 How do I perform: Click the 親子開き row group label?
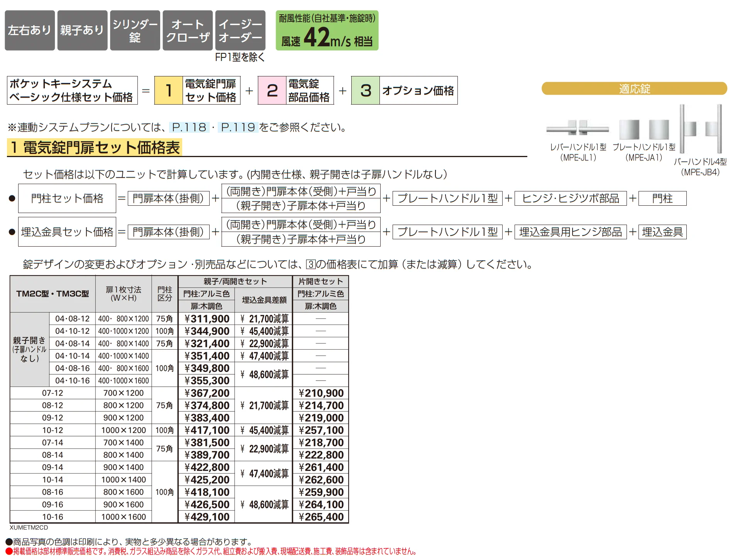[x=30, y=349]
